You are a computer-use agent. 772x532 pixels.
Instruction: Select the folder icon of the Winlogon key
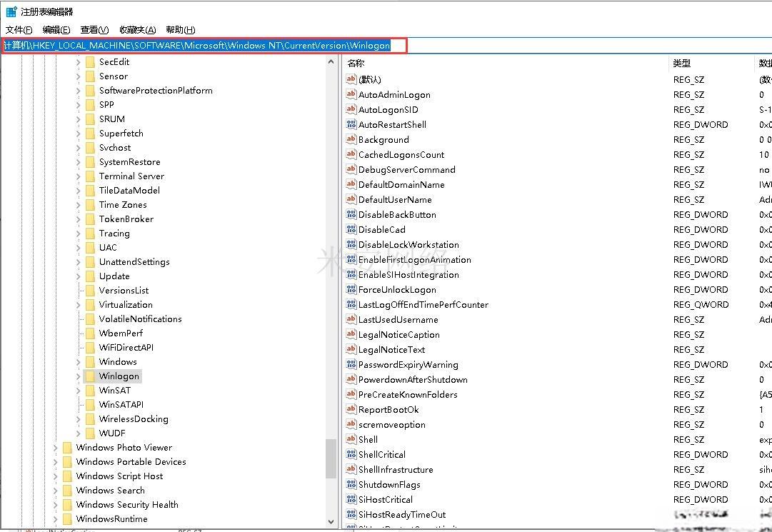pos(90,376)
